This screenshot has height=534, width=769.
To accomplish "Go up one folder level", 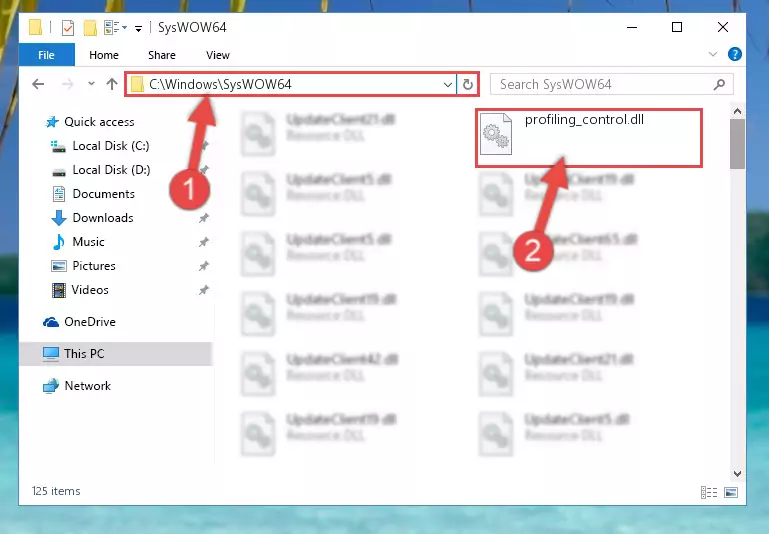I will [x=112, y=84].
